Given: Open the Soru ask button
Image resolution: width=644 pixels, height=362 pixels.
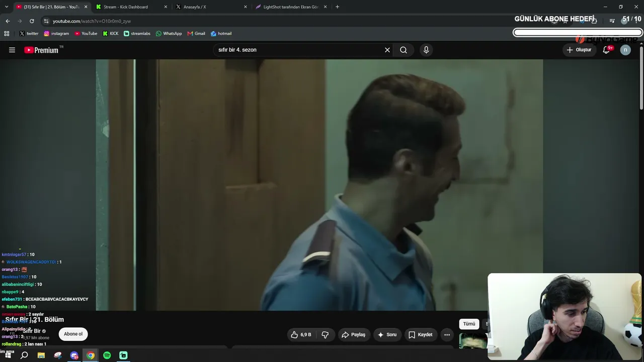Looking at the screenshot, I should click(387, 334).
